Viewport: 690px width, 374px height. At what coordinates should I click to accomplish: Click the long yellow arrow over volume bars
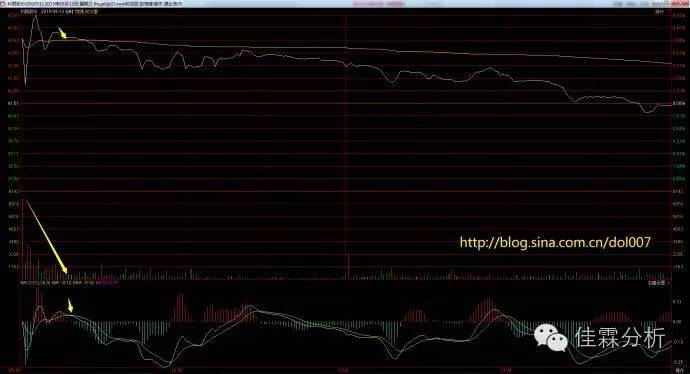47,236
